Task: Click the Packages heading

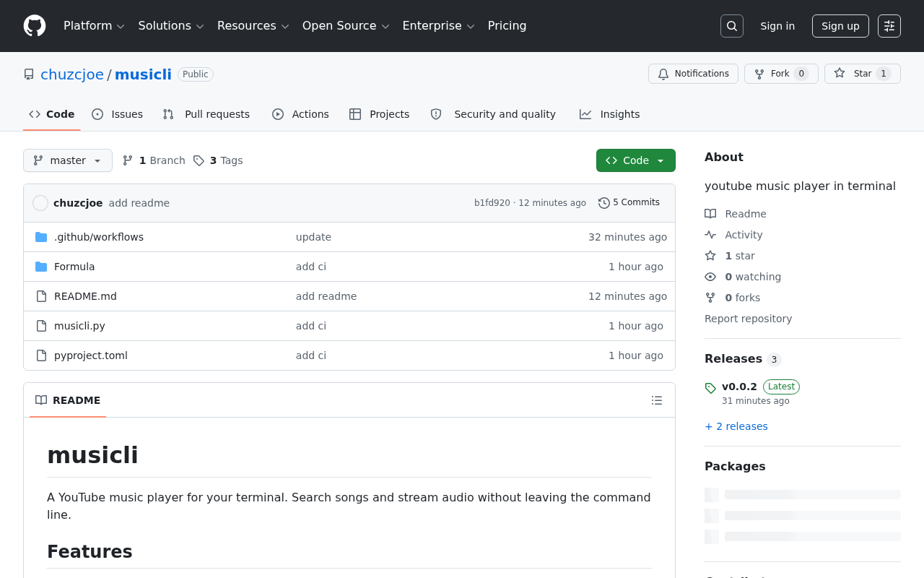Action: point(735,467)
